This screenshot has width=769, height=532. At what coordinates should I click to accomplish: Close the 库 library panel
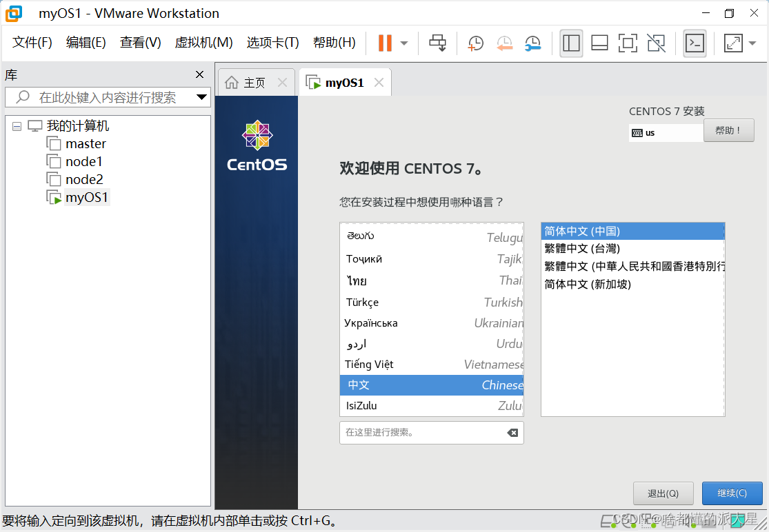pos(199,74)
